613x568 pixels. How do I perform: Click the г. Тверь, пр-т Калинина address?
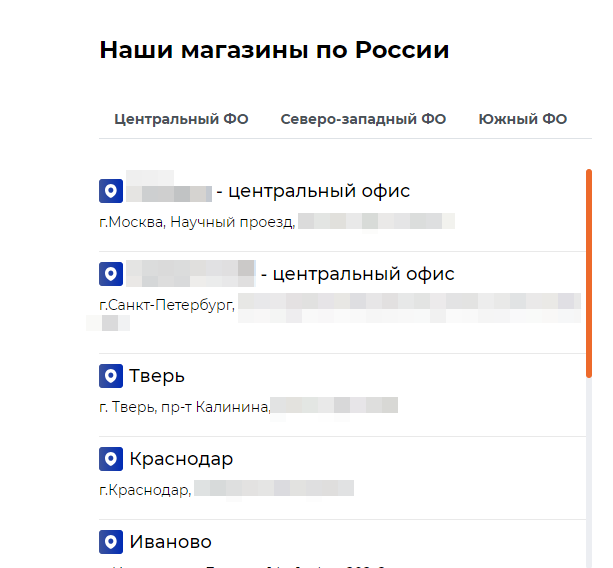[185, 406]
